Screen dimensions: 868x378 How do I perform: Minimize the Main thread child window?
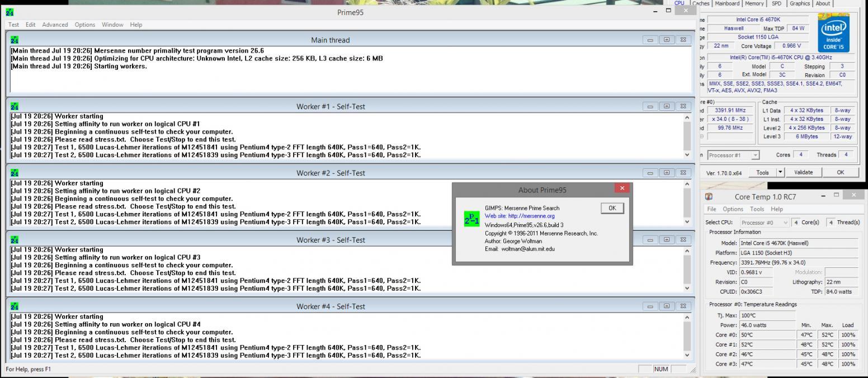coord(650,40)
